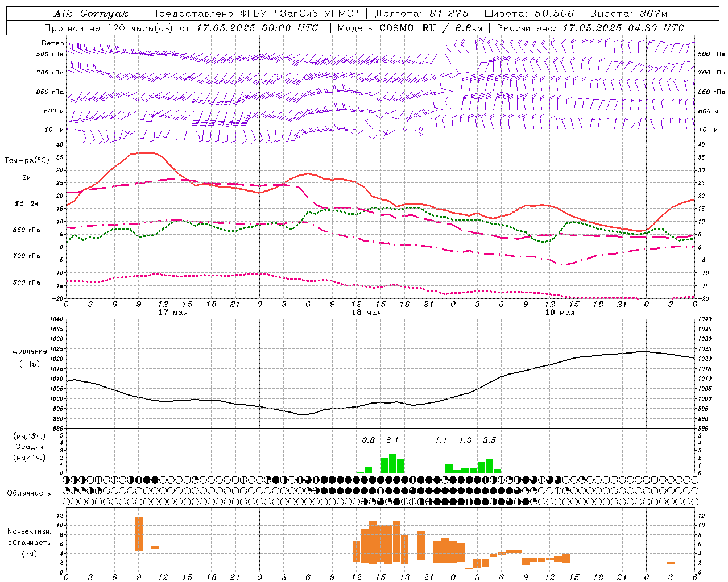Click the Тем-ра(°C) panel label
Image resolution: width=728 pixels, height=582 pixels.
(x=27, y=161)
